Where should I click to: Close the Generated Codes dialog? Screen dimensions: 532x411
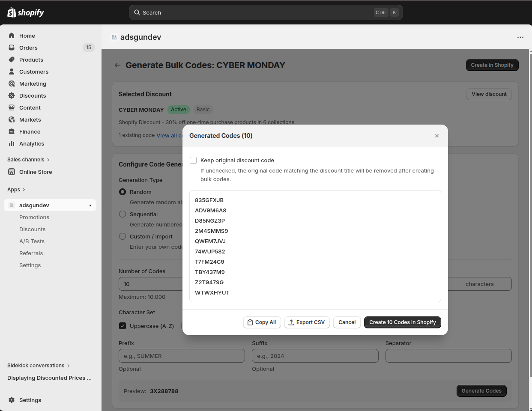click(436, 136)
